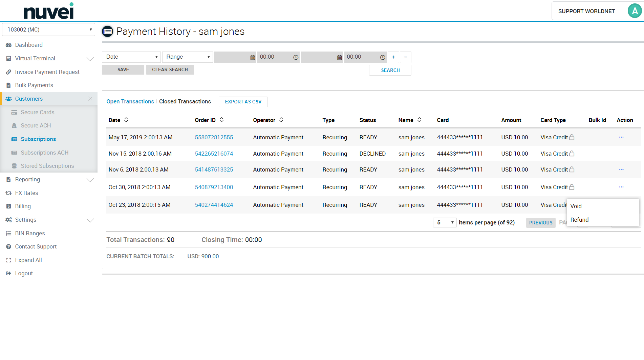Expand the Settings menu
This screenshot has width=644, height=360.
click(90, 220)
